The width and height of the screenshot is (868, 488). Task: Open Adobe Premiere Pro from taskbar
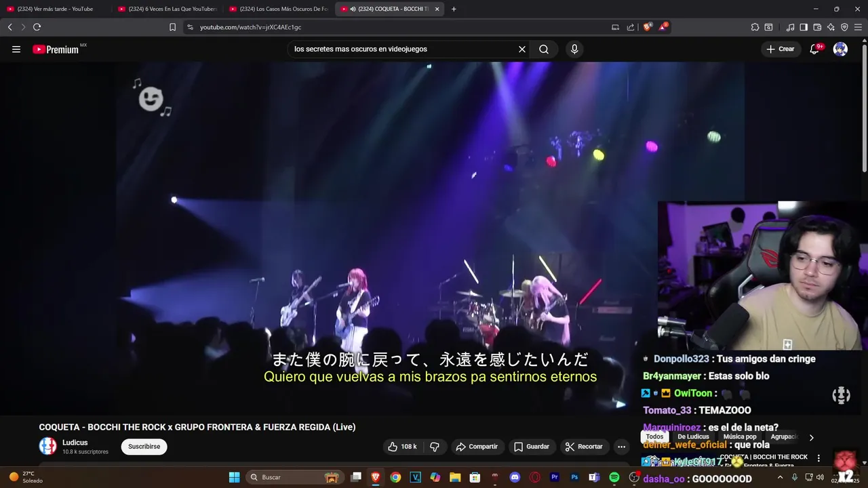click(555, 477)
